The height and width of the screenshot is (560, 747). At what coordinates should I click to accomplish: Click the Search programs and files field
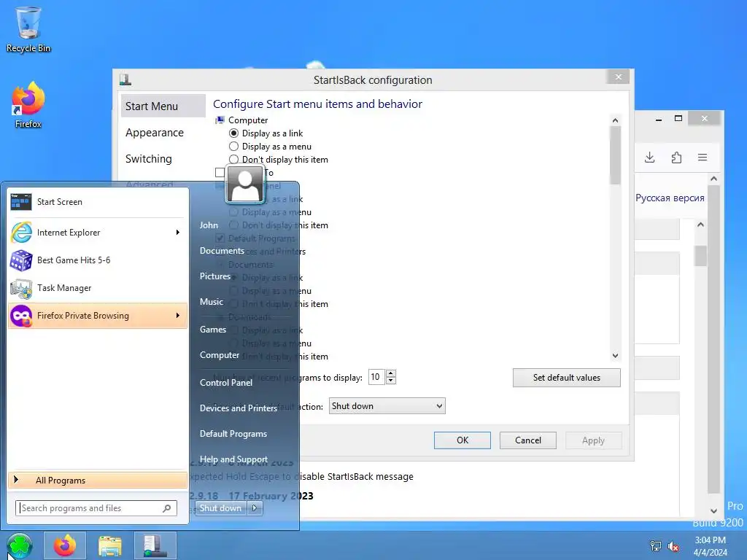click(96, 508)
